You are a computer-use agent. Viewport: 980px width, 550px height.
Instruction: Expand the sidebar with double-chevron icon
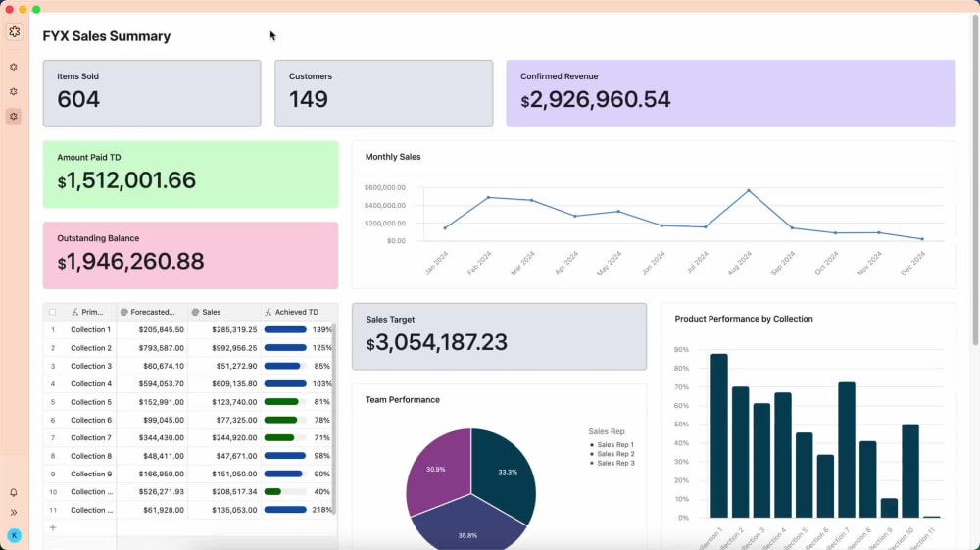tap(14, 513)
